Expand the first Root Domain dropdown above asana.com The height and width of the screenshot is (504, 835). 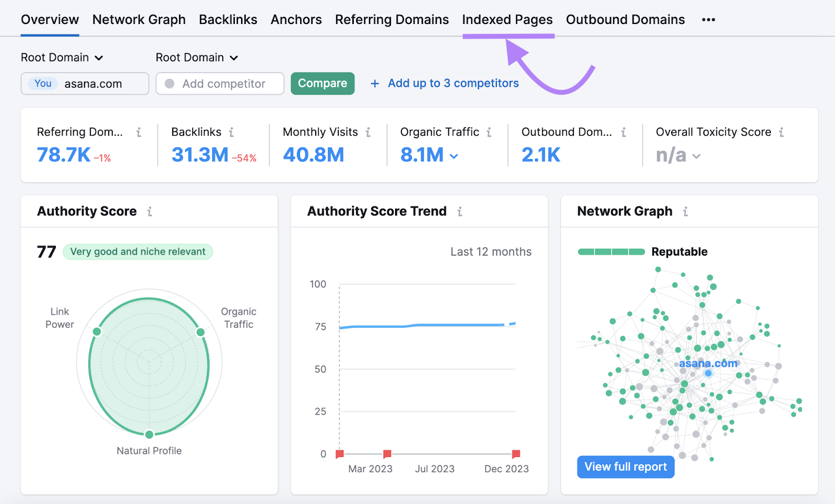click(62, 57)
